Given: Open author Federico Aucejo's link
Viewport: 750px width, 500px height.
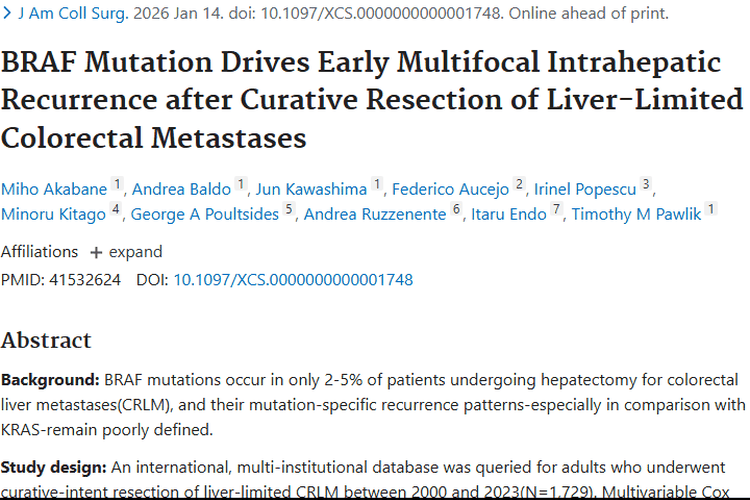Looking at the screenshot, I should tap(451, 188).
